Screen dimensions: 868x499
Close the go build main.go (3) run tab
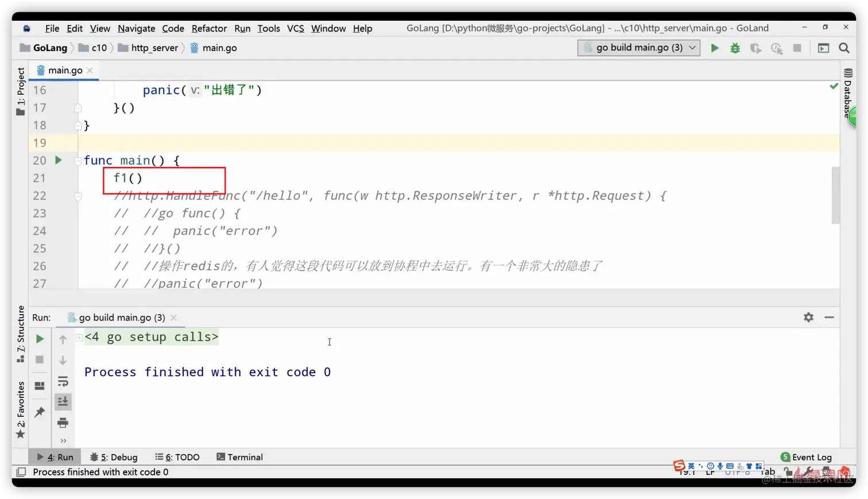coord(173,318)
